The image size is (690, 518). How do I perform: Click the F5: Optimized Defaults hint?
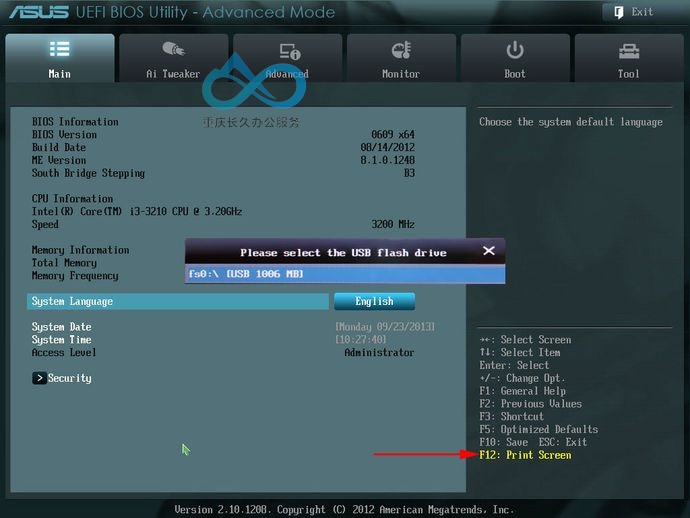point(539,430)
